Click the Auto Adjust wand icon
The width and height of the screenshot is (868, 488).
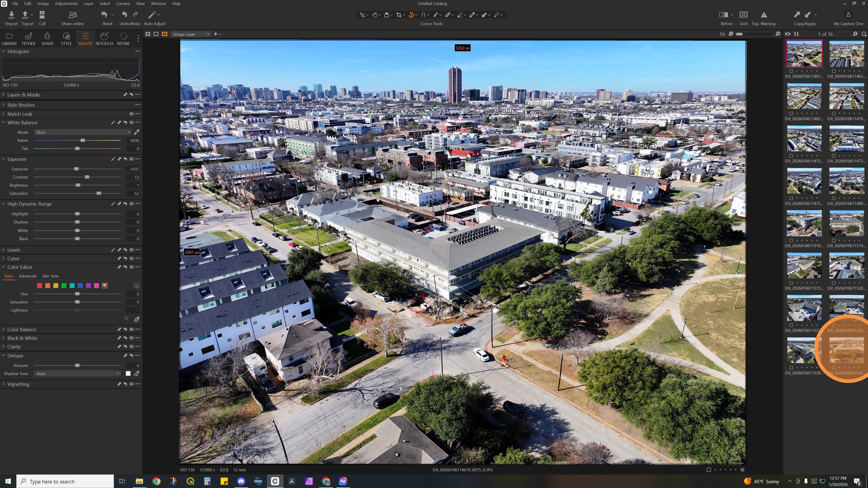coord(152,15)
